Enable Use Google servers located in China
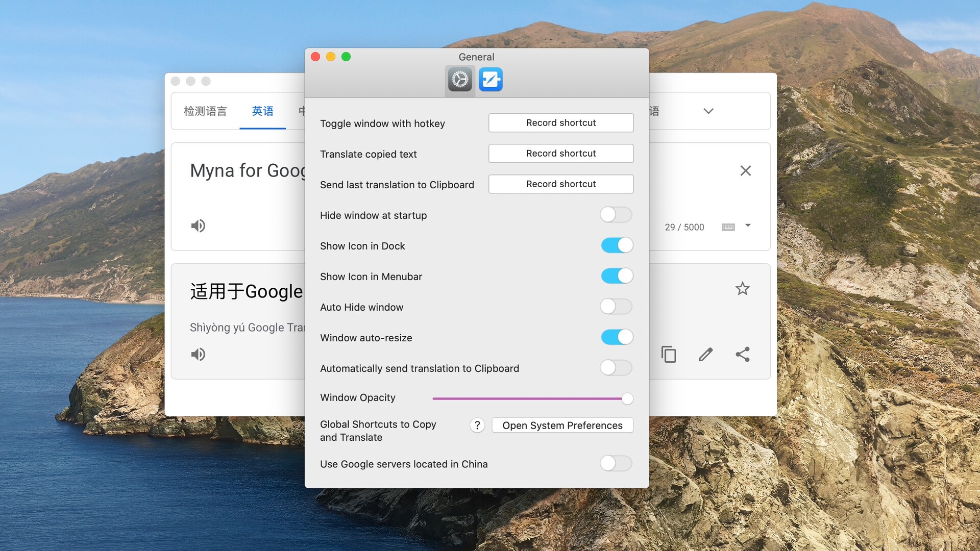Viewport: 980px width, 551px height. 616,464
